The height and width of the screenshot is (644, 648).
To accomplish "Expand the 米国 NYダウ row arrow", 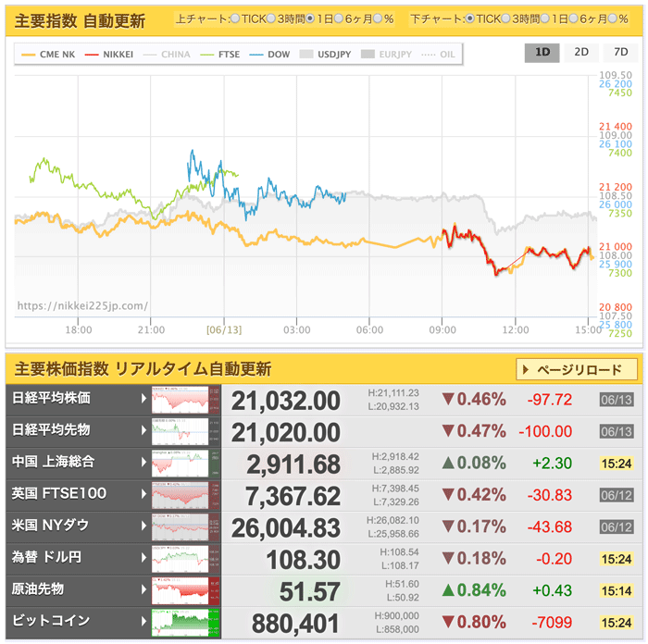I will pos(144,526).
